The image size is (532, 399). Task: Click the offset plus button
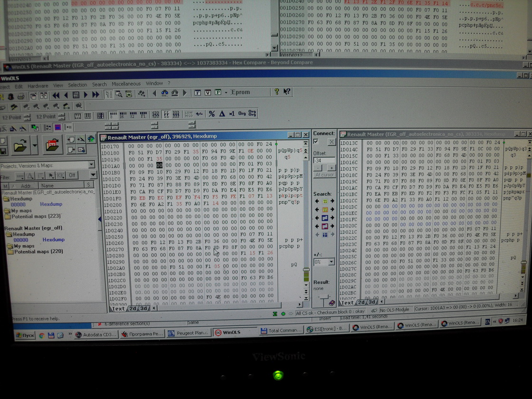(x=331, y=168)
